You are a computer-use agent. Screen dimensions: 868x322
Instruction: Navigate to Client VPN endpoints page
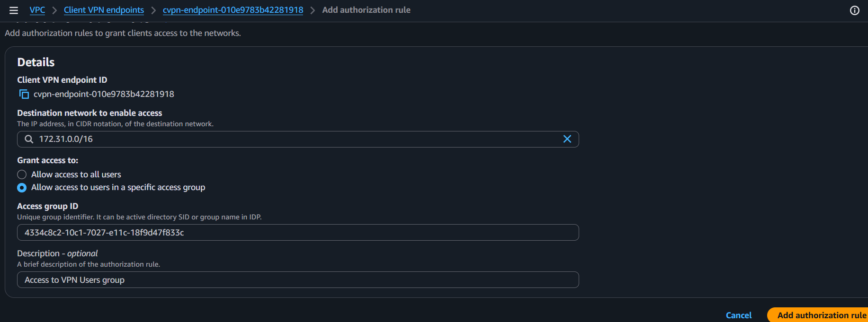click(x=103, y=10)
